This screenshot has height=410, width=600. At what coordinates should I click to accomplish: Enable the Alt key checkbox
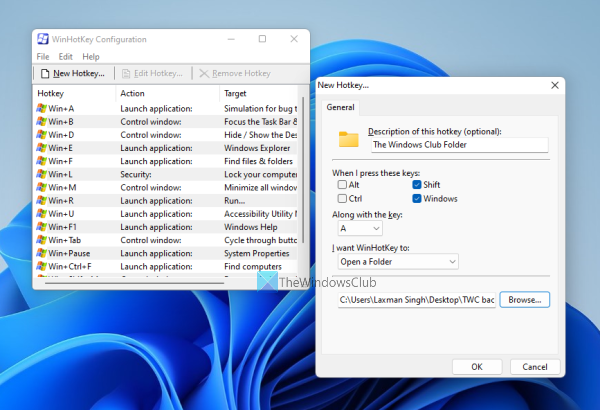tap(341, 185)
